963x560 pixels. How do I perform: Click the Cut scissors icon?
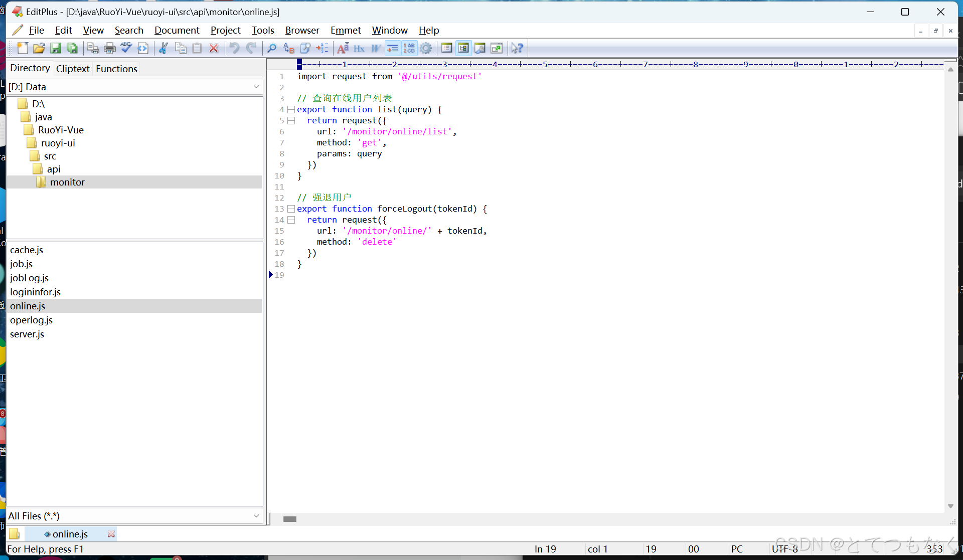click(x=164, y=48)
